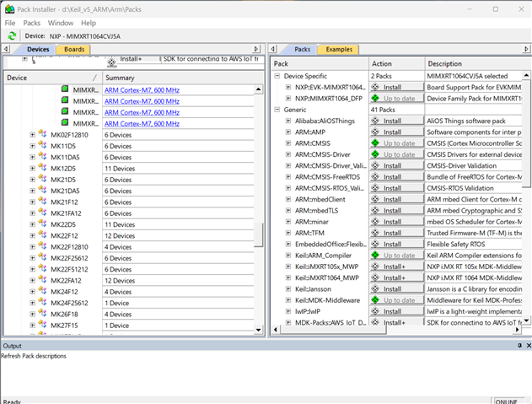This screenshot has height=404, width=532.
Task: Install the Alibaba::AliOSThings pack
Action: 396,121
